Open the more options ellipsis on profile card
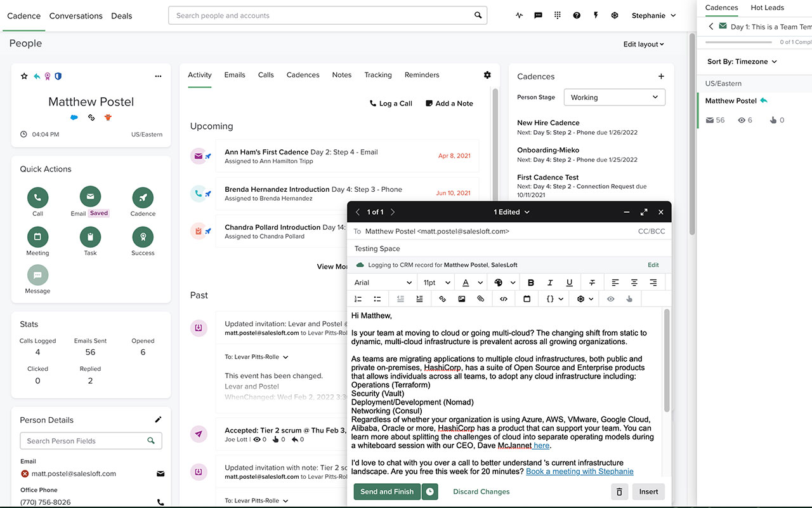 tap(158, 76)
